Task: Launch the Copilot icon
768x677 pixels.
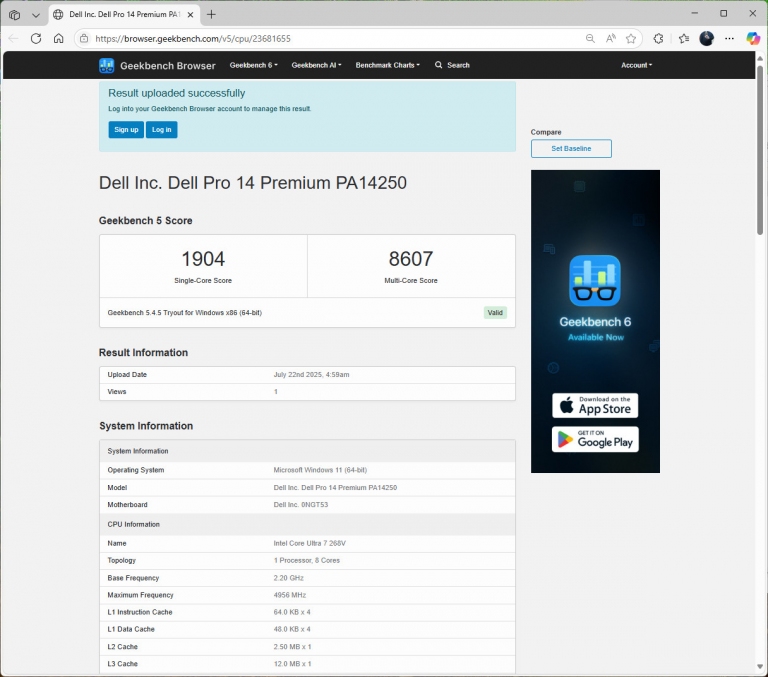Action: [753, 39]
